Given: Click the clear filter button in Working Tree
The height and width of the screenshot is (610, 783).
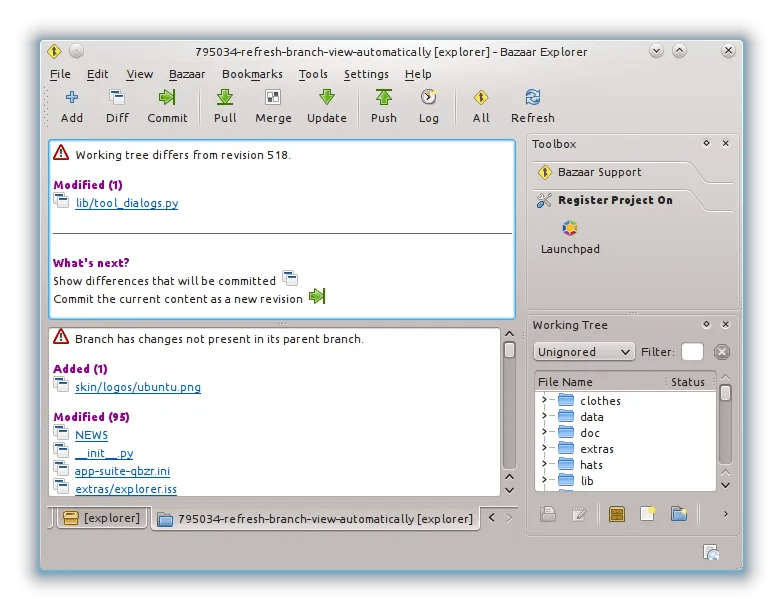Looking at the screenshot, I should click(722, 352).
